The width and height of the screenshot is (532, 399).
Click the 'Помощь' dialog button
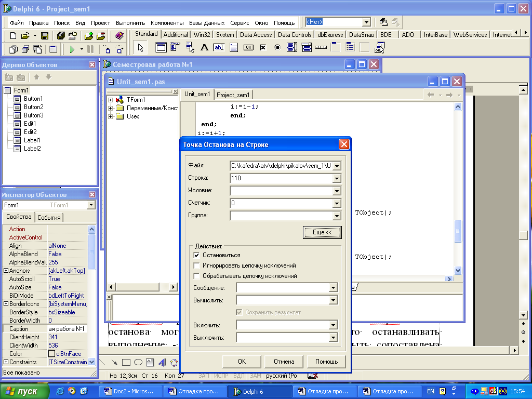pos(326,362)
